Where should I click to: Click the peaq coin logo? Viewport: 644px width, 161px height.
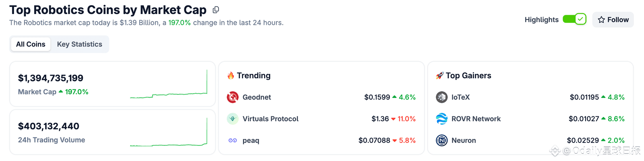pyautogui.click(x=233, y=141)
